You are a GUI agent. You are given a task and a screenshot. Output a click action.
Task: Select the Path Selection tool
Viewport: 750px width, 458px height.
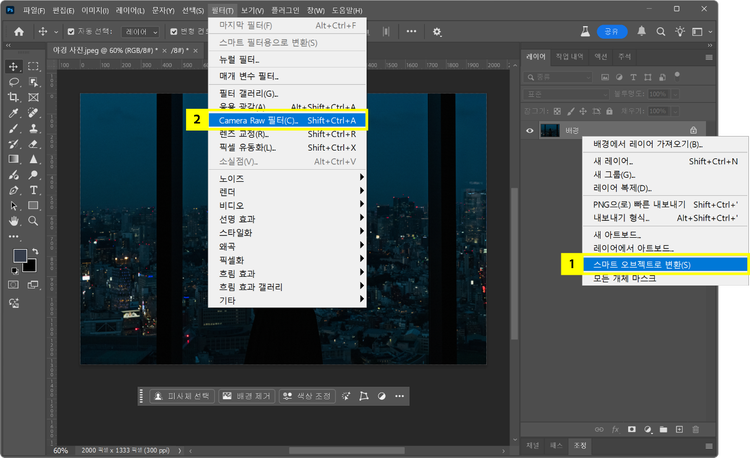(x=13, y=206)
